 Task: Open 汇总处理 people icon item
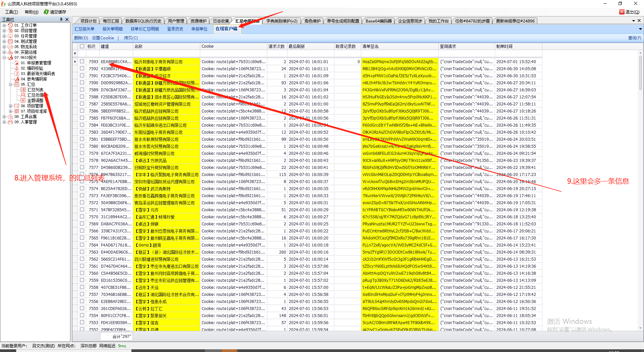pyautogui.click(x=23, y=95)
